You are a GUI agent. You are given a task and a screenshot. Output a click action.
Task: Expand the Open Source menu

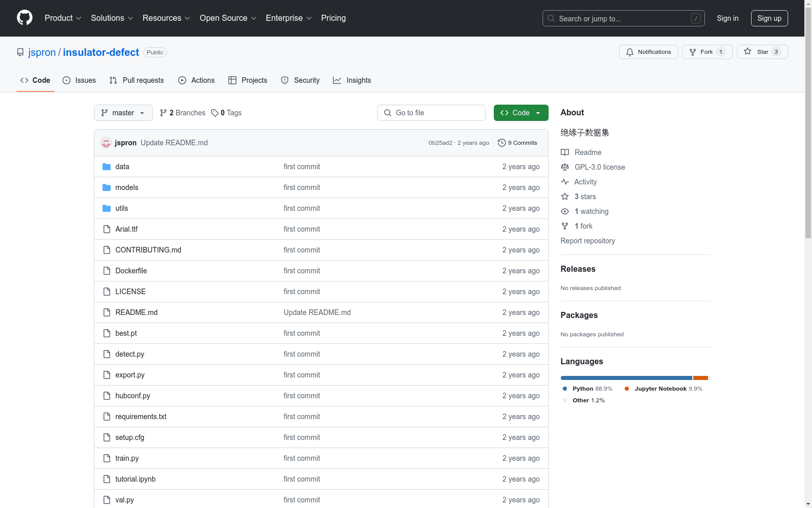pyautogui.click(x=228, y=18)
